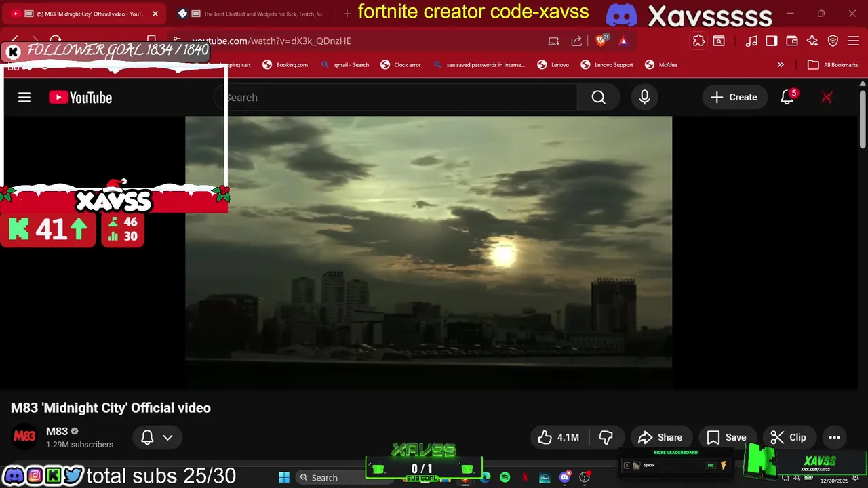Screen dimensions: 868x488
Task: Click the 1.29M subscribers text
Action: pyautogui.click(x=79, y=445)
